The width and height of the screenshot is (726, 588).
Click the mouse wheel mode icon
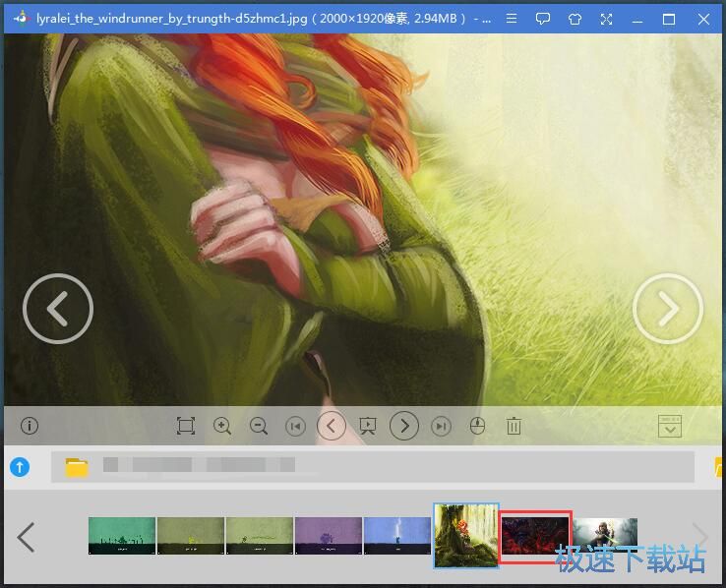coord(477,426)
